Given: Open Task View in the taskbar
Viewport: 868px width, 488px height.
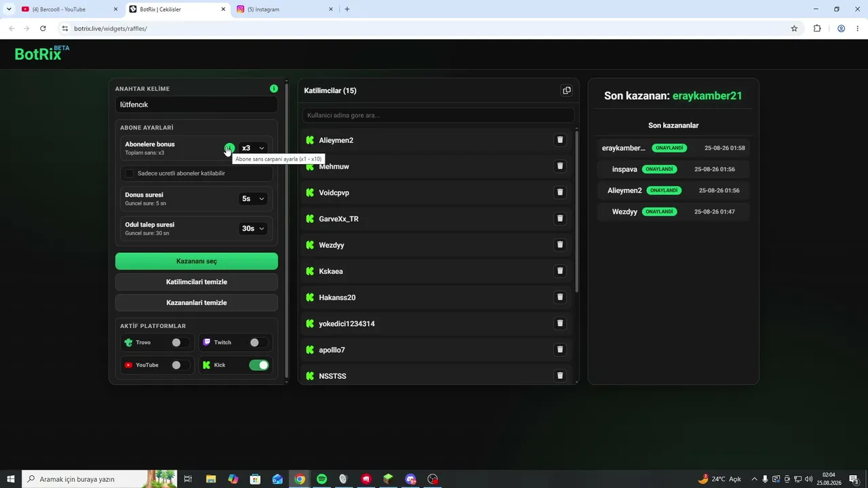Looking at the screenshot, I should [188, 479].
